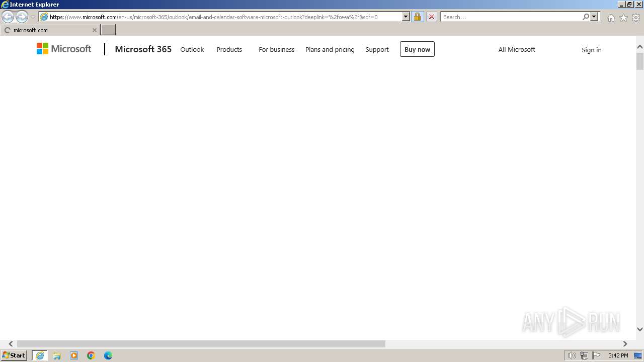Click the Buy now button

click(417, 49)
